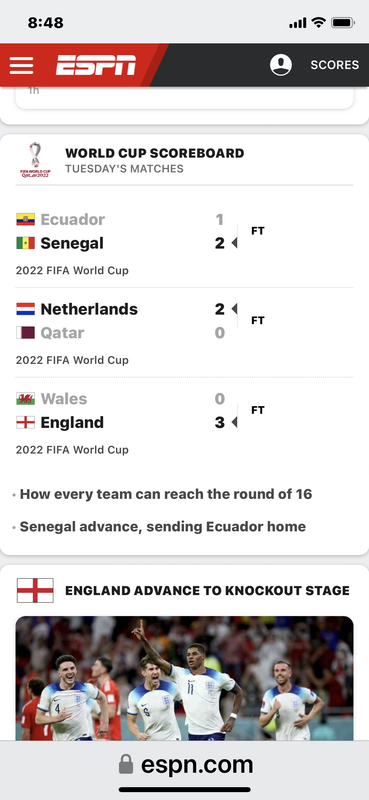Open the England team name in scoreboard

tap(72, 422)
